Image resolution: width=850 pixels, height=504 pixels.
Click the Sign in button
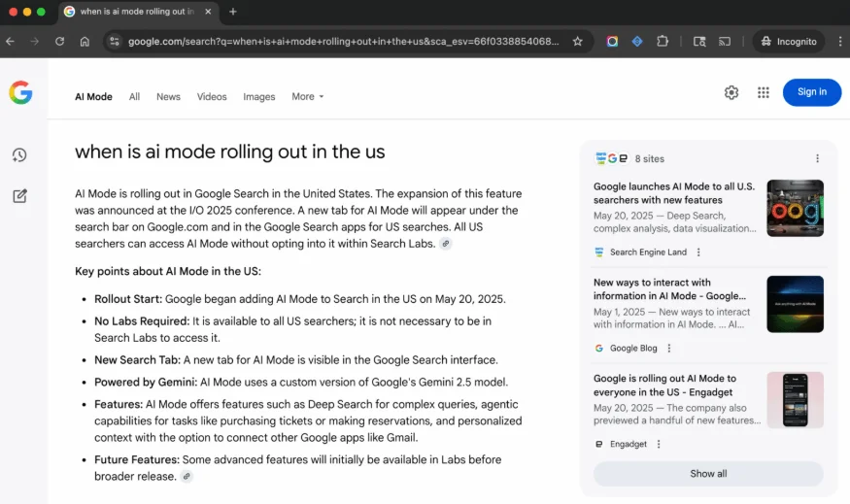click(x=811, y=92)
